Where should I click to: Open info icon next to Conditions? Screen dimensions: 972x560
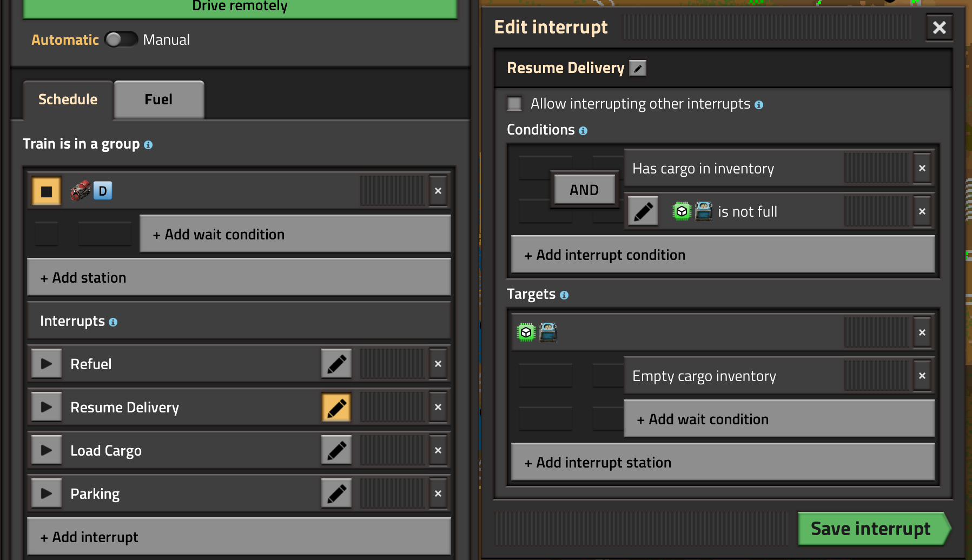tap(583, 131)
